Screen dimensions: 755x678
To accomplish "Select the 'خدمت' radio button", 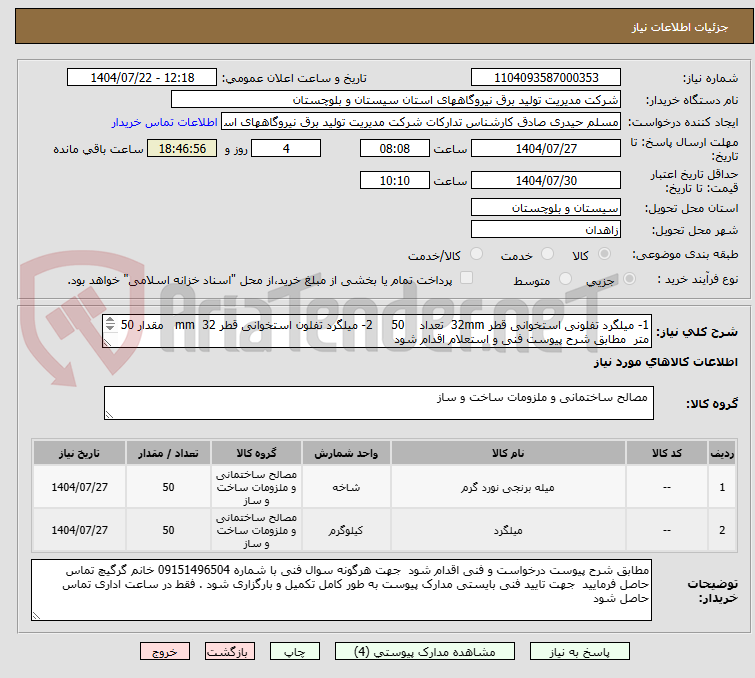I will click(x=547, y=254).
